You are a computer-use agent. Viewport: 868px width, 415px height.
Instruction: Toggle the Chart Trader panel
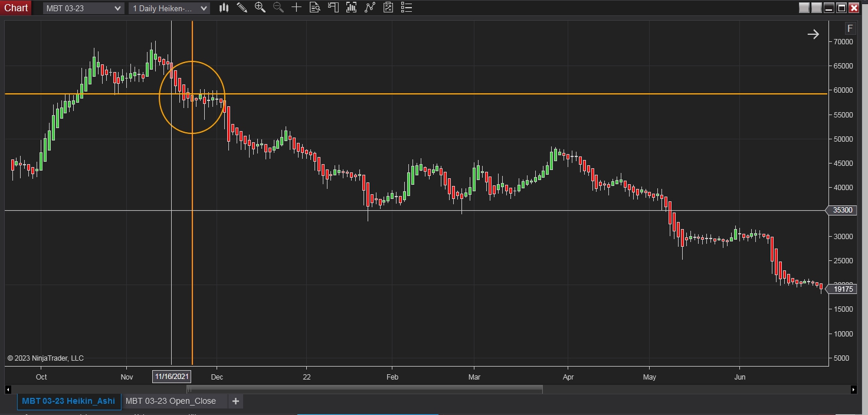coord(333,8)
